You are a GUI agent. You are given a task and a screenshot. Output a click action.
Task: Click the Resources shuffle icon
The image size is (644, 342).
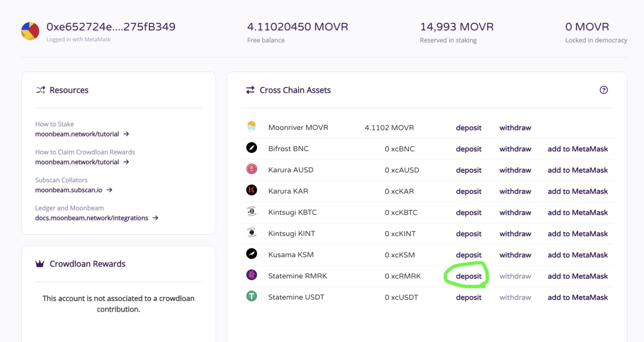(x=40, y=90)
